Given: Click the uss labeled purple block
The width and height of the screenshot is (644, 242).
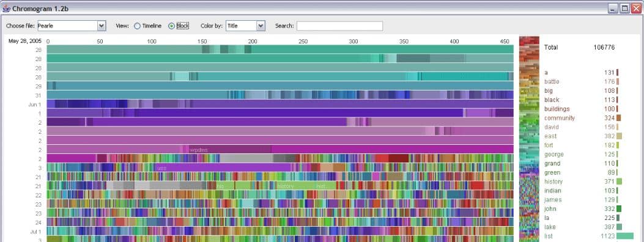Looking at the screenshot, I should (223, 167).
